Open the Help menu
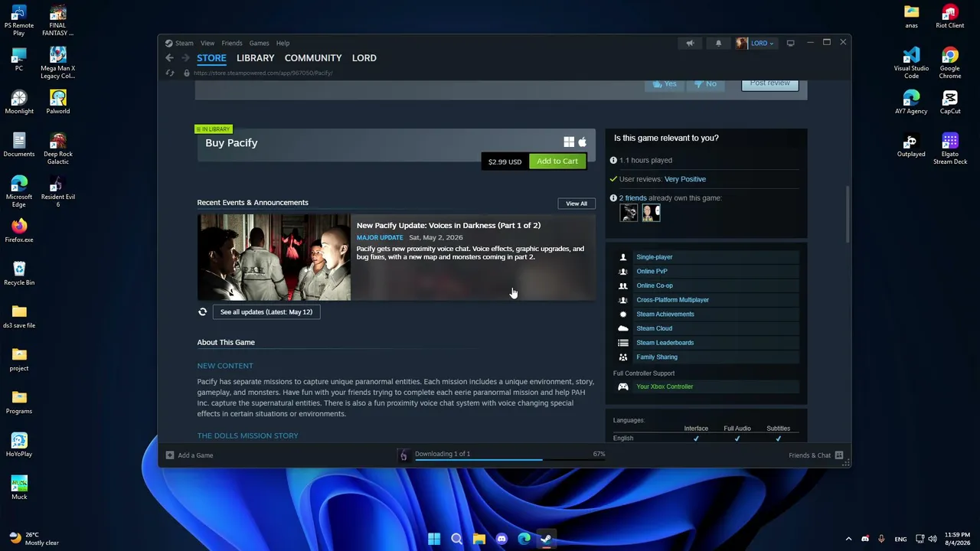The image size is (980, 551). point(283,43)
